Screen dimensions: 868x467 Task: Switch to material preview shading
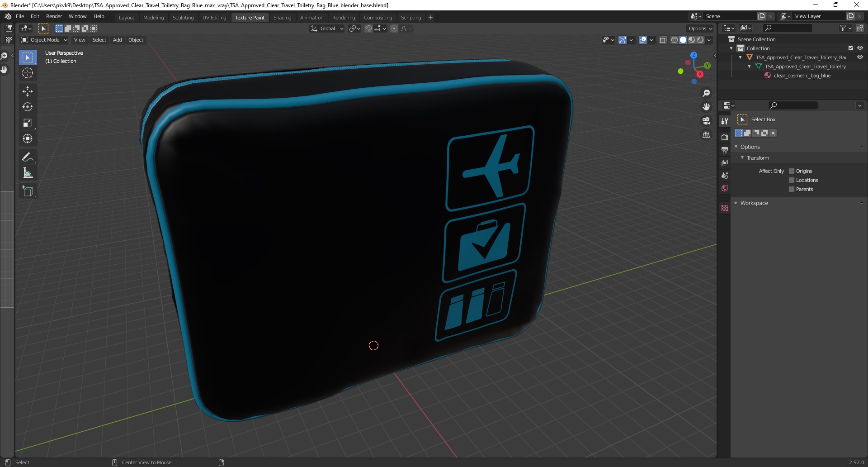pyautogui.click(x=692, y=40)
